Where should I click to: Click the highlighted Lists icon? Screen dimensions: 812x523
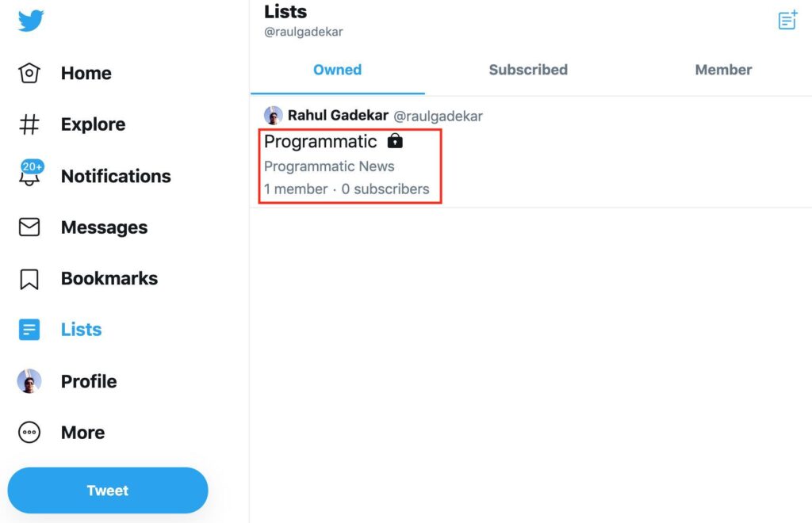coord(29,329)
